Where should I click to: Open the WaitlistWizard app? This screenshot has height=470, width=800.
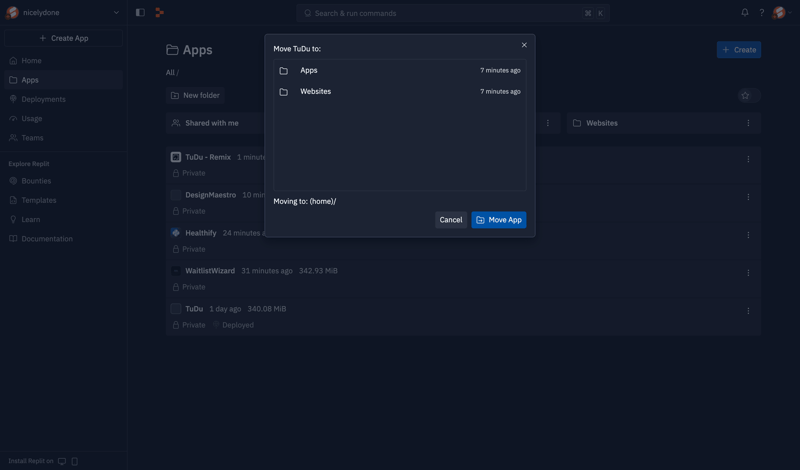pos(210,271)
